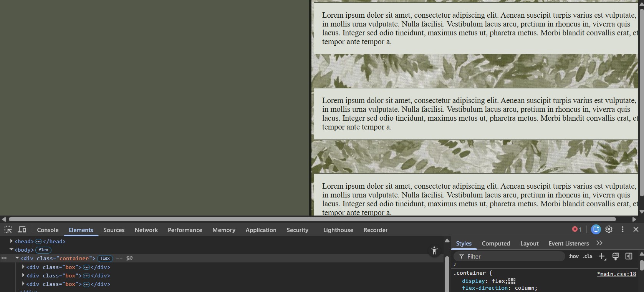Open the accessibility tree view button
Viewport: 644px width, 292px height.
tap(434, 251)
